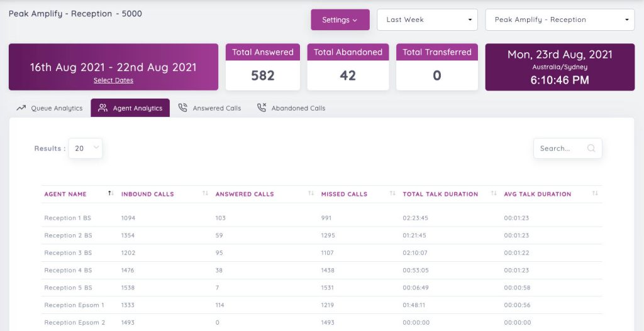Sort table by Missed Calls arrows
644x331 pixels.
click(x=392, y=193)
